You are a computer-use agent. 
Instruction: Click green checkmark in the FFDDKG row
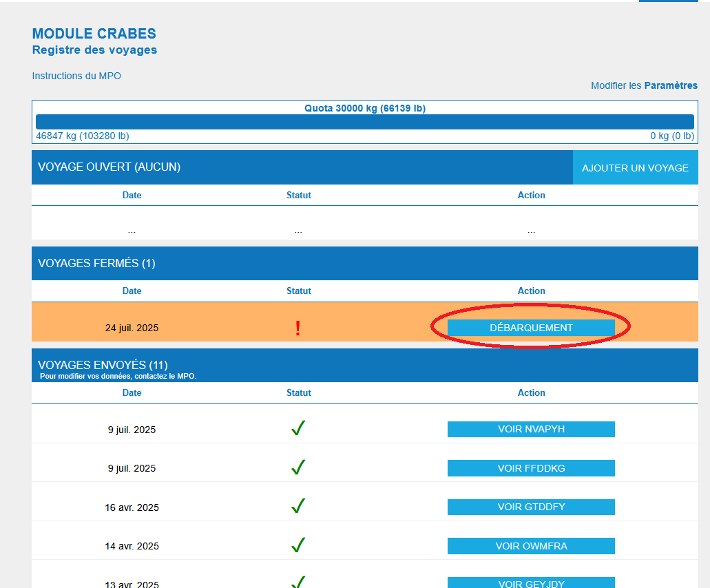point(298,468)
